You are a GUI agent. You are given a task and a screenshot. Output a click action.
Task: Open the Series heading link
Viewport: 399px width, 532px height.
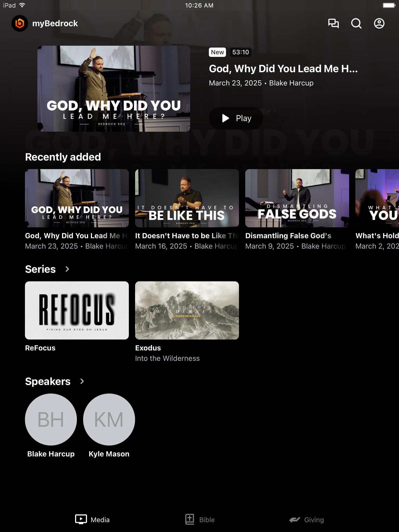(40, 269)
